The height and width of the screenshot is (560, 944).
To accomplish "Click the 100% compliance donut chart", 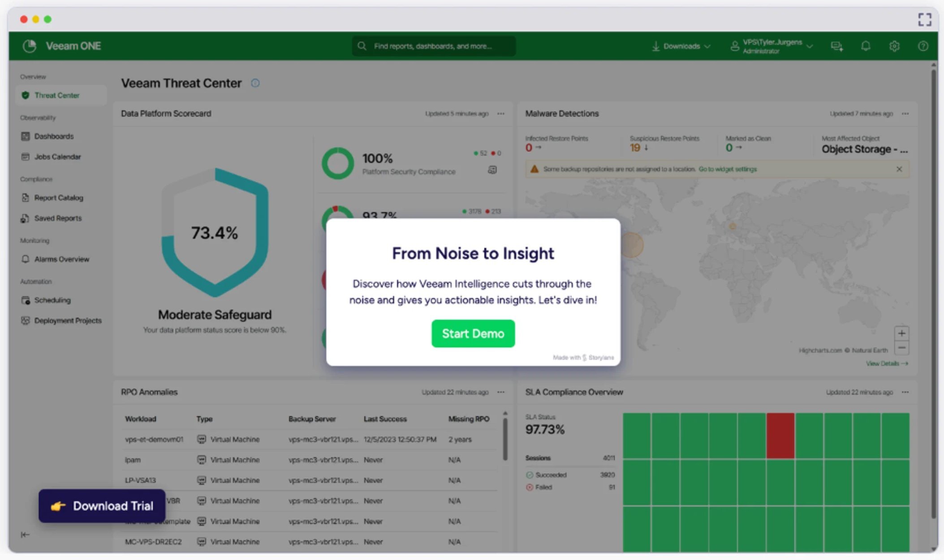I will coord(338,163).
